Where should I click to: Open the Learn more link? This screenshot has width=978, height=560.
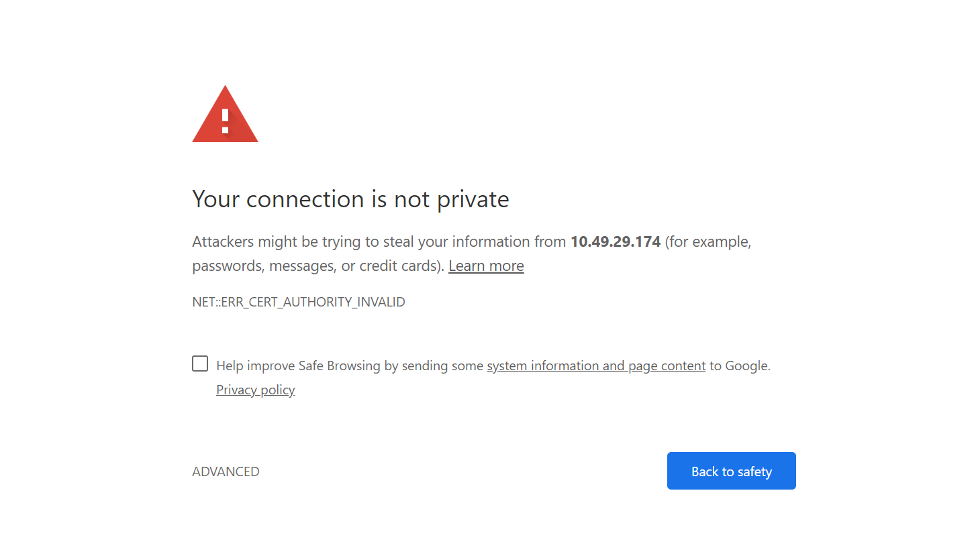point(486,266)
